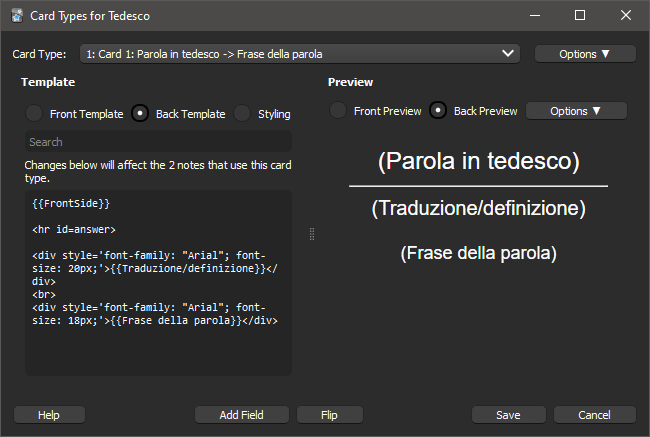The height and width of the screenshot is (437, 650).
Task: Minimize the Card Types window
Action: point(535,15)
